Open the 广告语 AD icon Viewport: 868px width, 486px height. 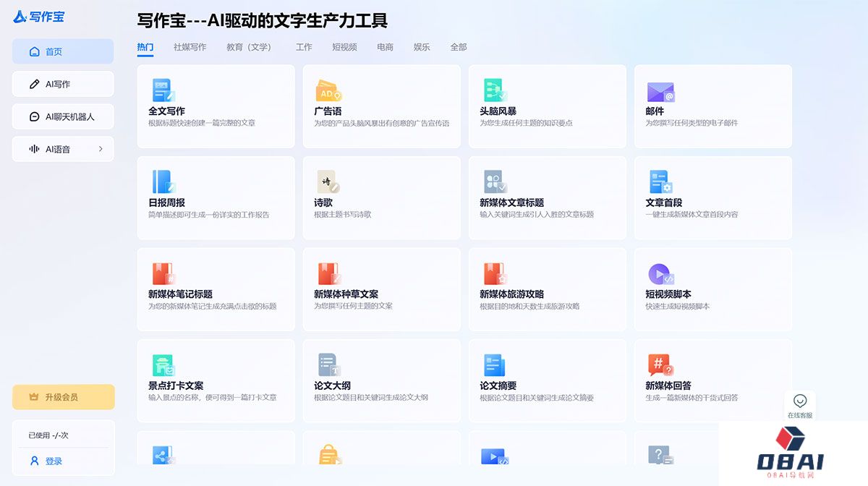[328, 91]
